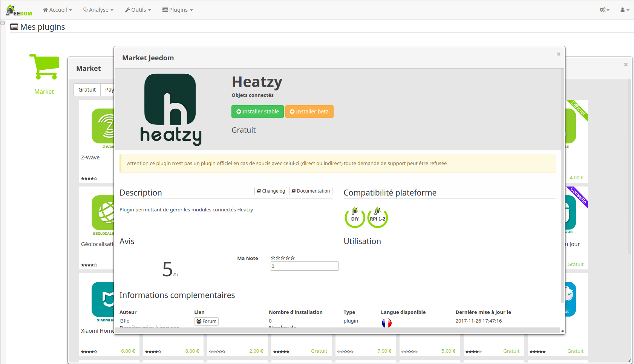
Task: Click the small arrow circle at left edge
Action: pos(3,23)
